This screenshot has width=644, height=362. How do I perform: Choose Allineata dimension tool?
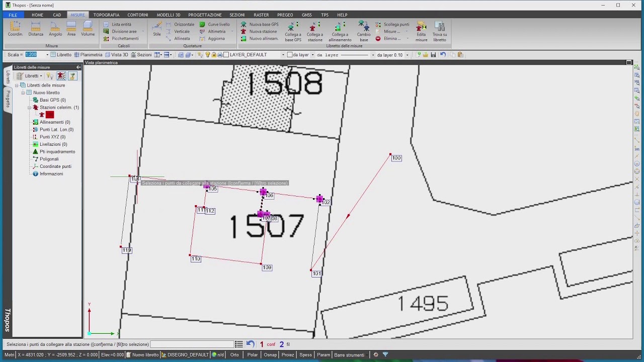[x=178, y=38]
